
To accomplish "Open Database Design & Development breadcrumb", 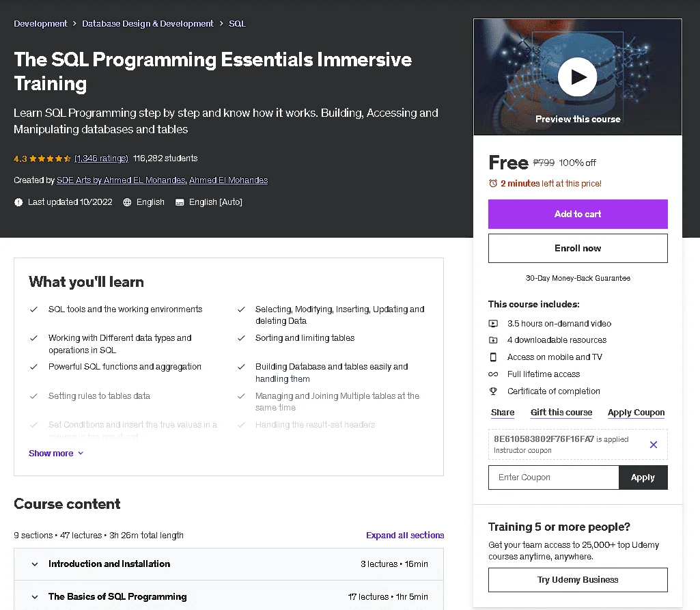I will tap(148, 24).
